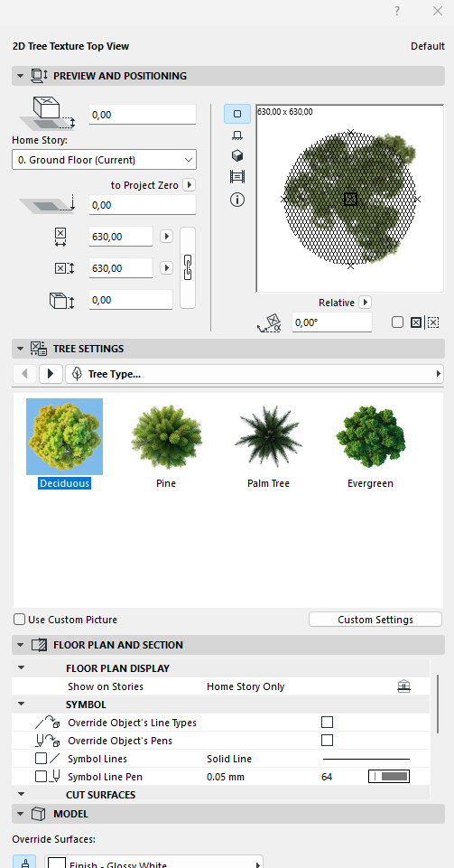Tick the Symbol Line Pen row checkbox
Viewport: 454px width, 868px height.
coord(41,777)
